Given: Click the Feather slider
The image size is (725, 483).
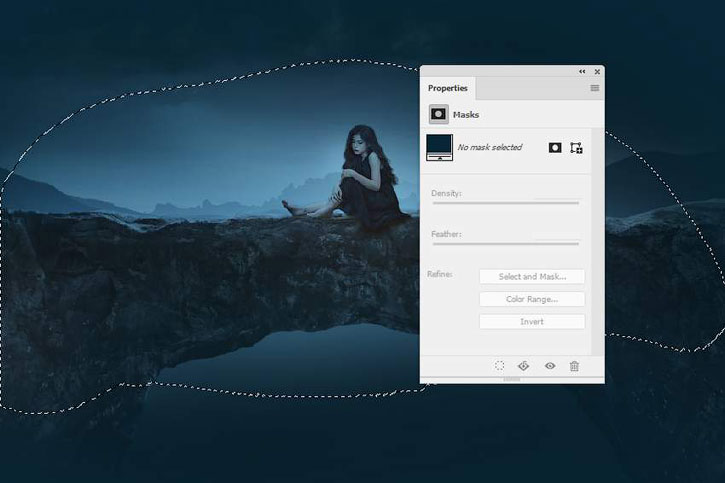Looking at the screenshot, I should [506, 244].
